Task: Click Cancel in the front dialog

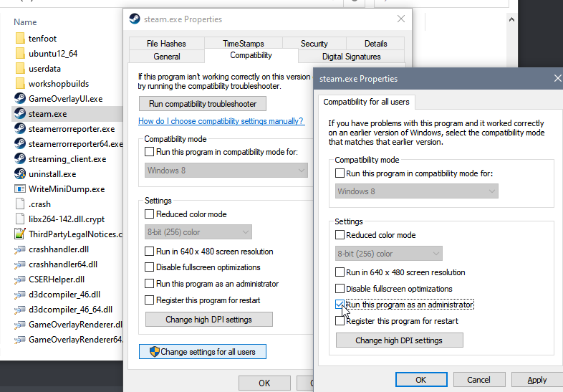Action: pyautogui.click(x=479, y=380)
